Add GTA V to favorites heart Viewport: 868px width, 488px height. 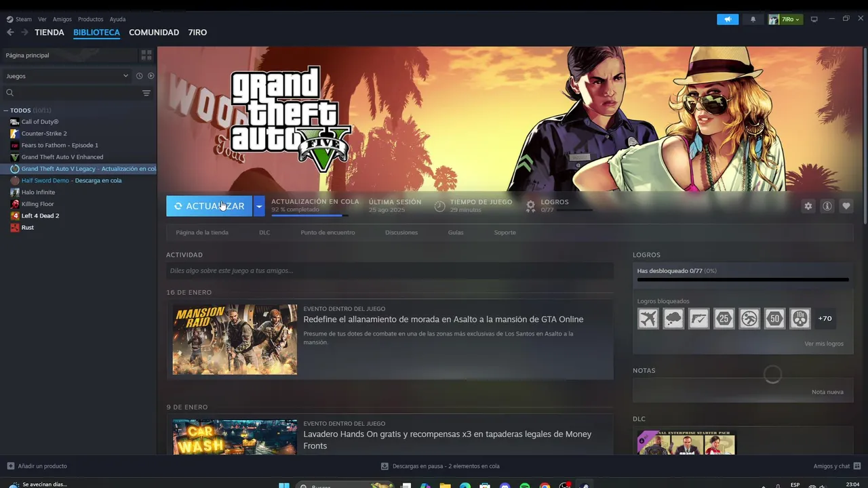846,206
